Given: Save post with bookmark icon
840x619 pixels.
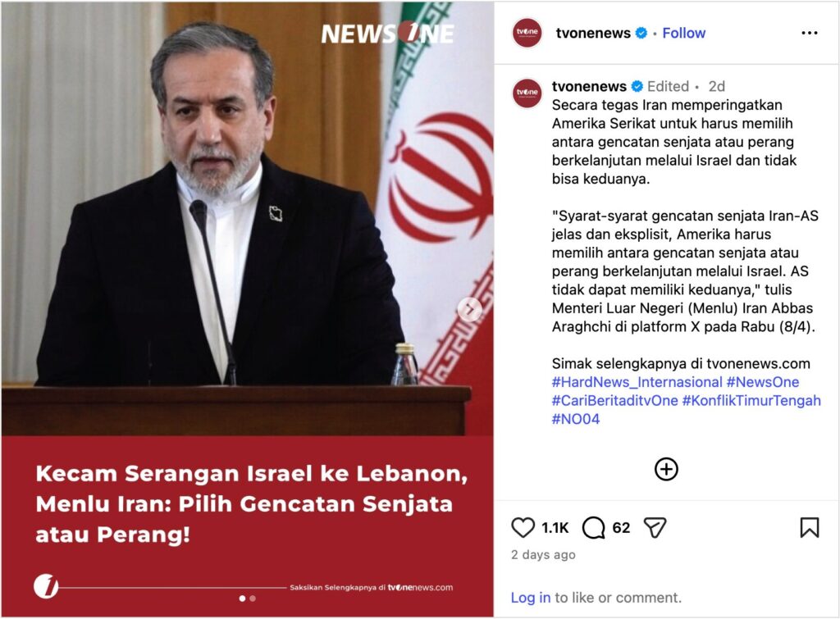Looking at the screenshot, I should (810, 527).
